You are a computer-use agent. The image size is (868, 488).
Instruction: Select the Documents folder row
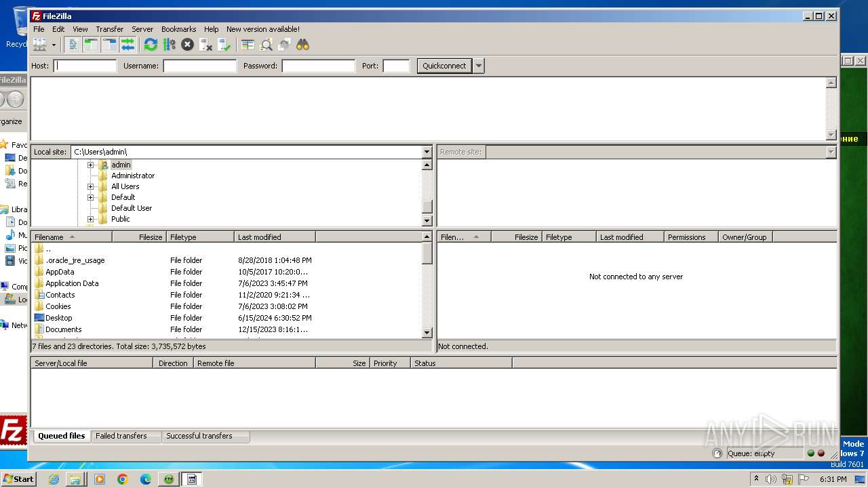(x=226, y=329)
